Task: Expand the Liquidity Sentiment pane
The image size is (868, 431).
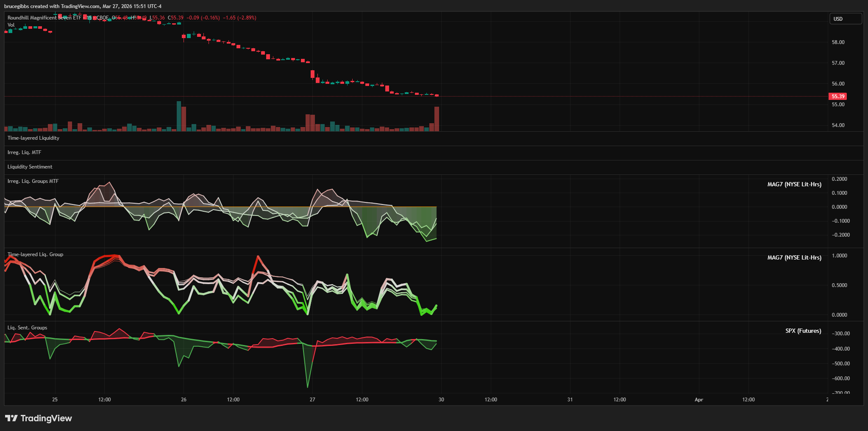Action: [30, 167]
